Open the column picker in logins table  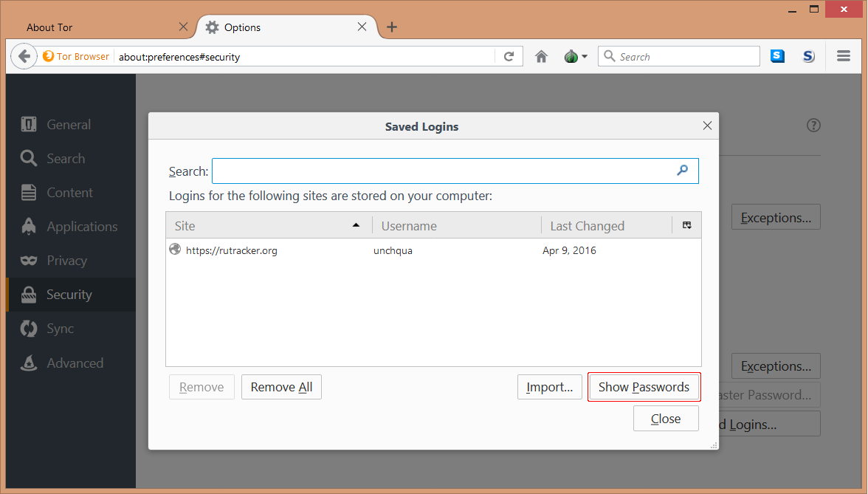pos(686,225)
